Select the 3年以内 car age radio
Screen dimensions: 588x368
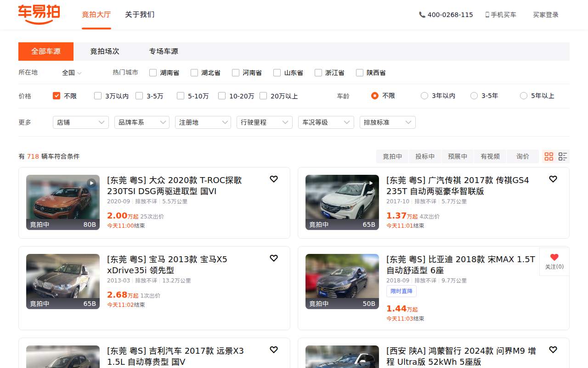(424, 96)
